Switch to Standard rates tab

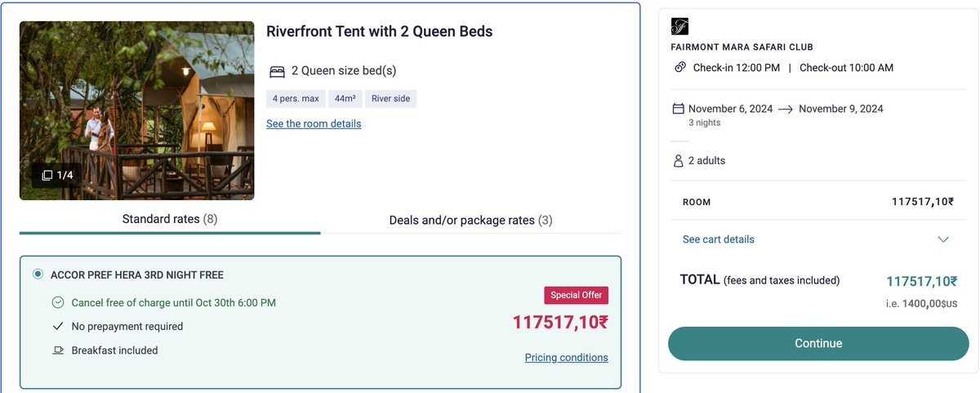tap(170, 219)
